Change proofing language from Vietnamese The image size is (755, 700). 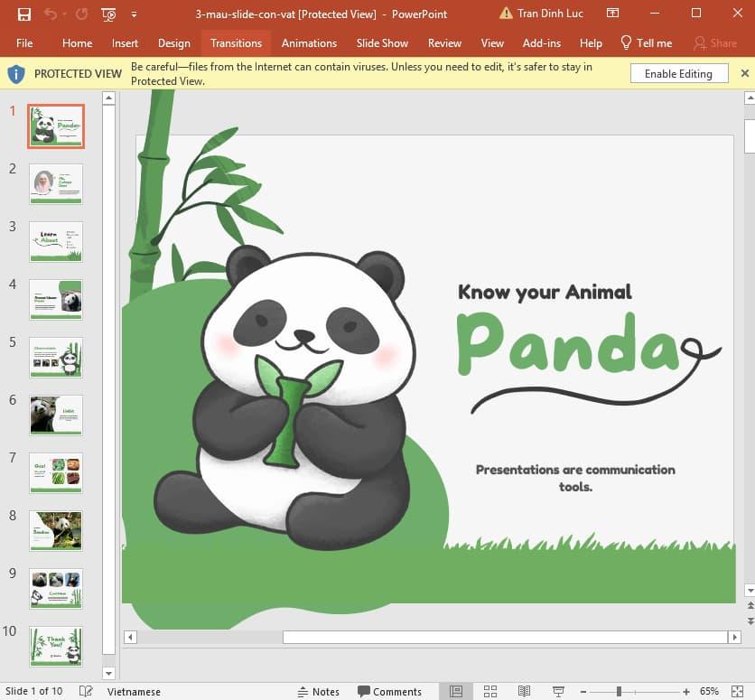[134, 691]
